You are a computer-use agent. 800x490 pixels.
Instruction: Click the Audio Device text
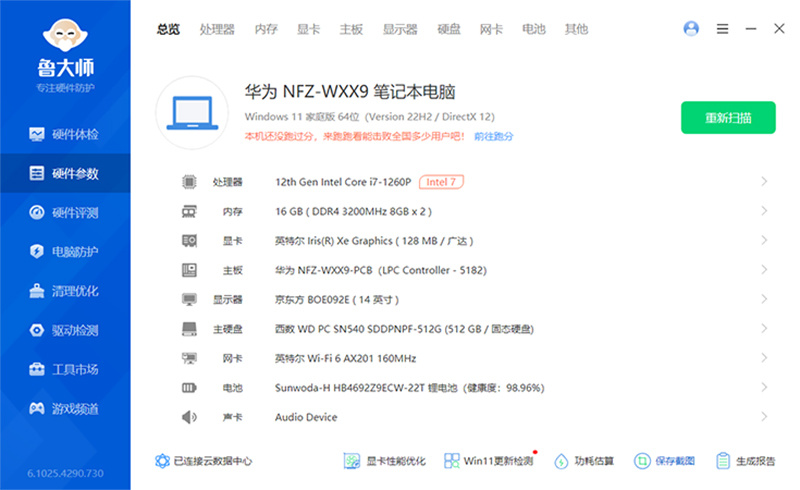(306, 417)
